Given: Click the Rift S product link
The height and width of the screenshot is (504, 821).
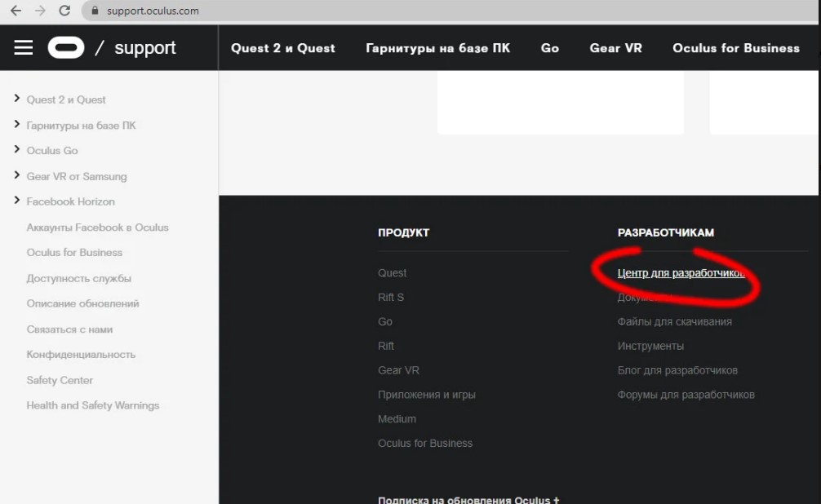Looking at the screenshot, I should coord(391,297).
